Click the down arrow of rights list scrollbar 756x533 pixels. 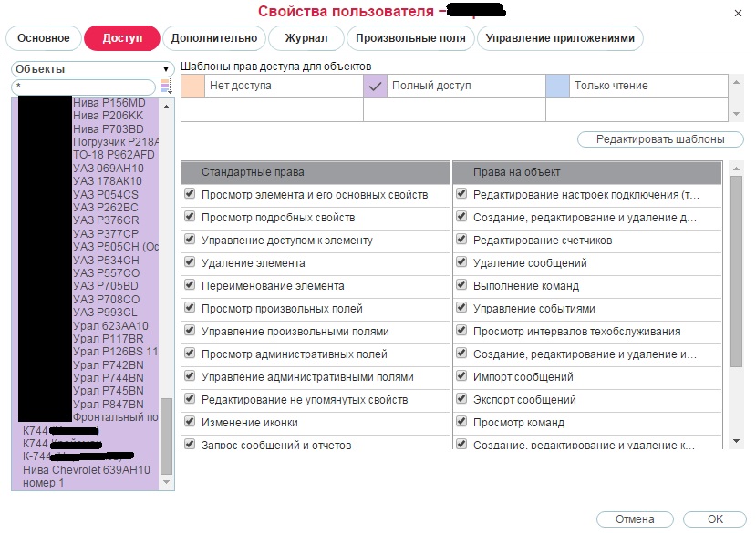pyautogui.click(x=736, y=441)
